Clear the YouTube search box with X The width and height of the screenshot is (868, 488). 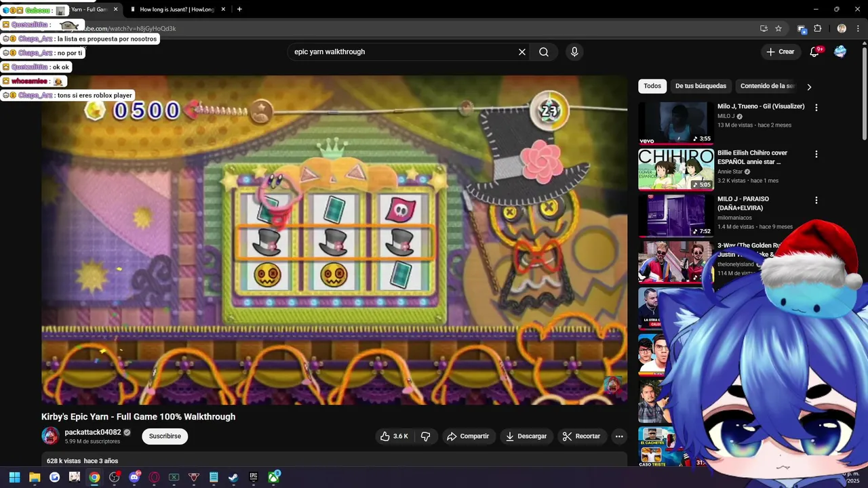point(522,52)
